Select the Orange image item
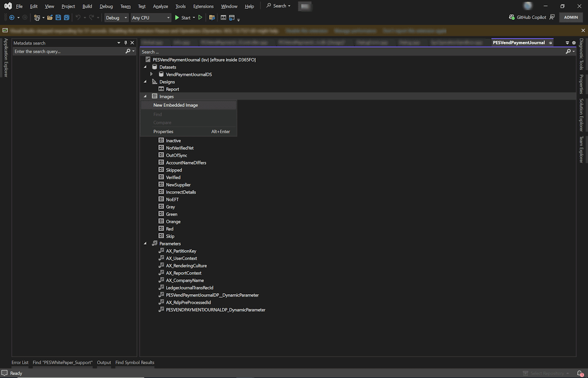The width and height of the screenshot is (588, 378). coord(173,222)
